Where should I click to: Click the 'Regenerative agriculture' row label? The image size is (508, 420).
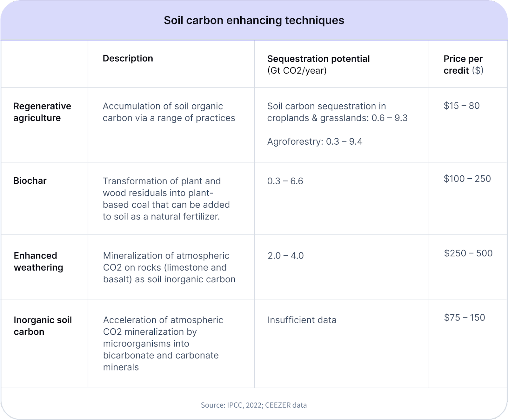[x=42, y=112]
